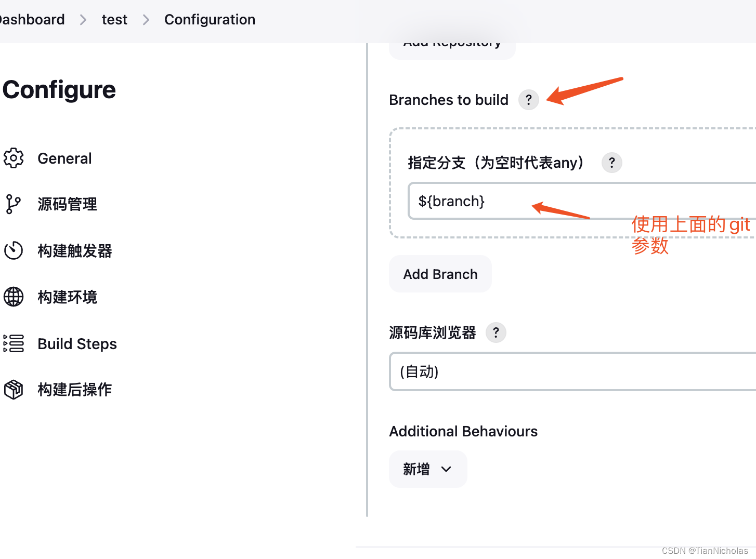
Task: Go to the General section
Action: pyautogui.click(x=64, y=158)
